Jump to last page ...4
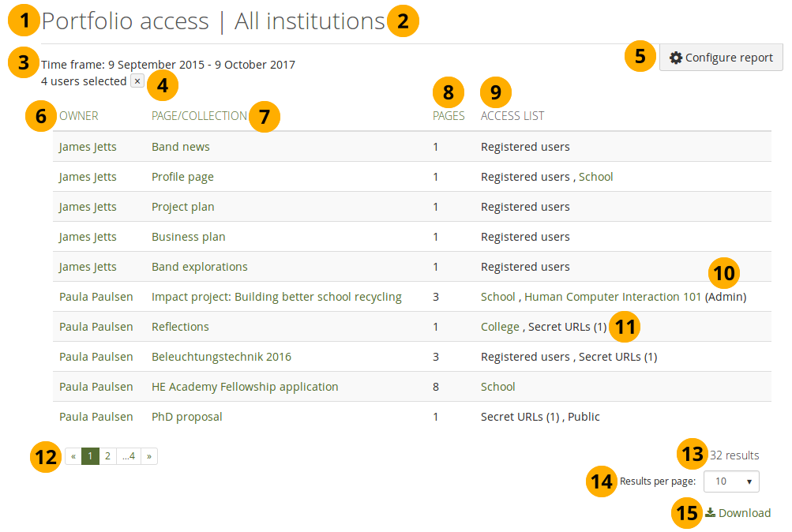This screenshot has width=792, height=532. click(128, 456)
